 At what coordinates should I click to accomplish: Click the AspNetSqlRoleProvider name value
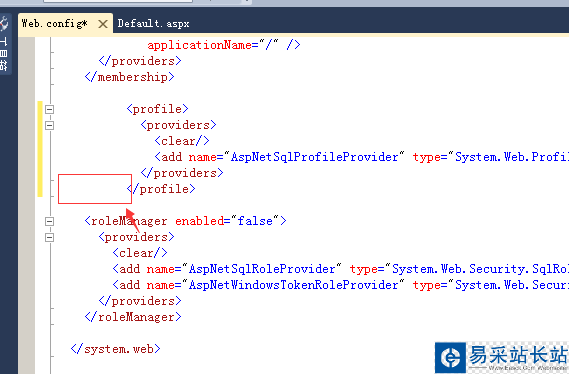coord(262,269)
